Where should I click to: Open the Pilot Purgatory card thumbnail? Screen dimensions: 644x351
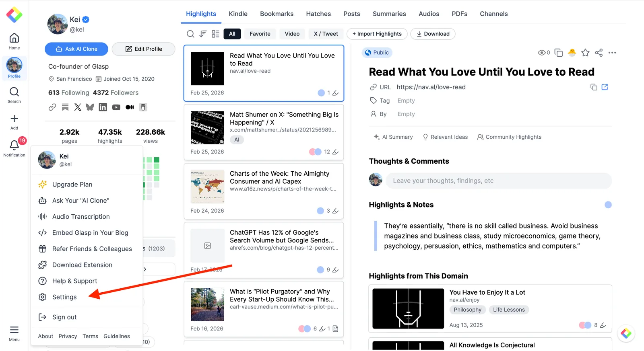[x=207, y=304]
